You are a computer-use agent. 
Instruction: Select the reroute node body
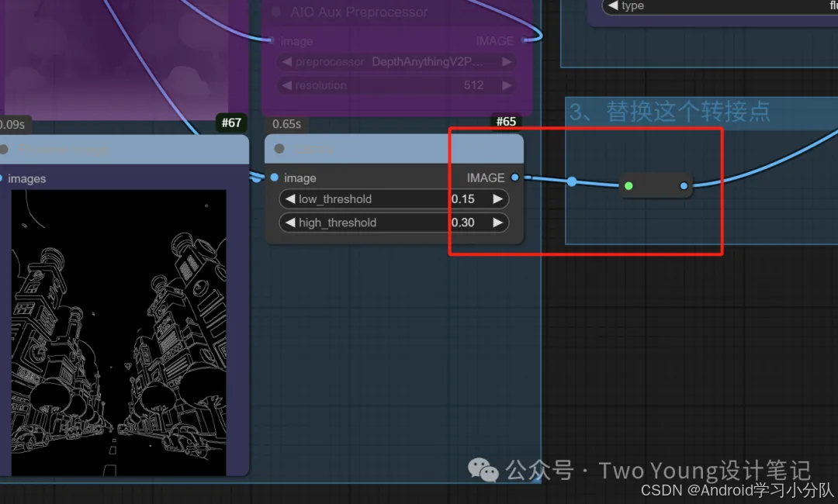[656, 186]
